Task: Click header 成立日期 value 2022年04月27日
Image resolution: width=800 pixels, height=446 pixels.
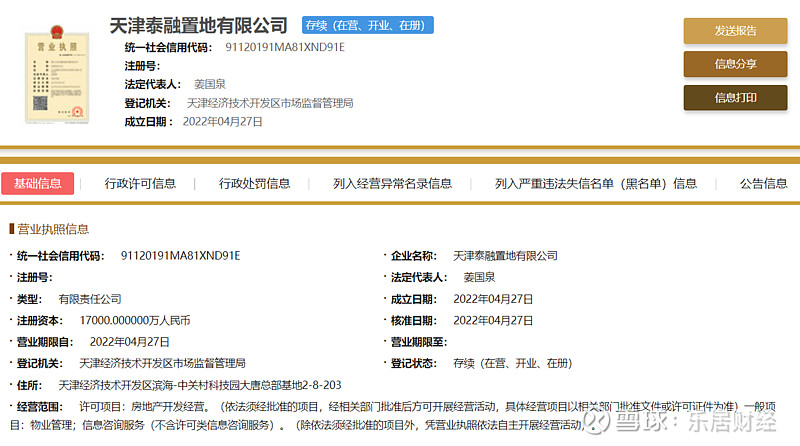Action: click(222, 121)
